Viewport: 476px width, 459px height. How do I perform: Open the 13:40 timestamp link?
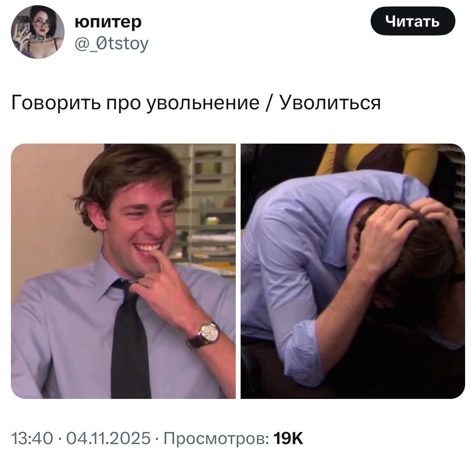tap(32, 438)
